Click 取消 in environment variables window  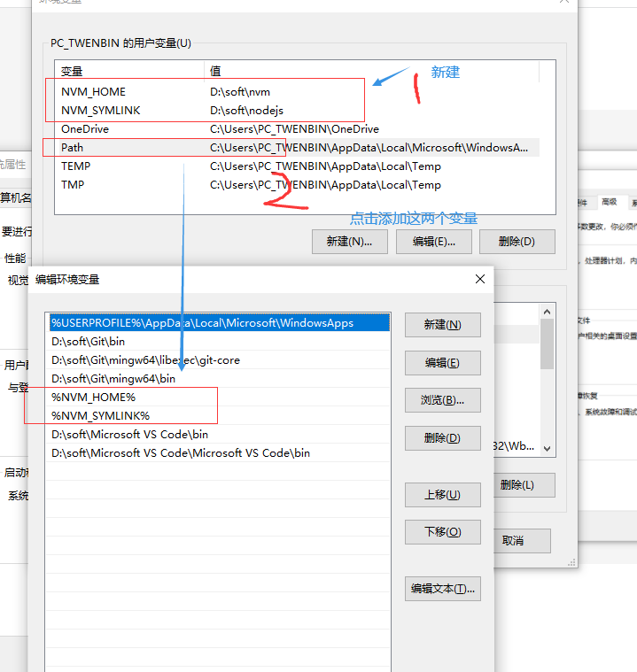[x=522, y=541]
